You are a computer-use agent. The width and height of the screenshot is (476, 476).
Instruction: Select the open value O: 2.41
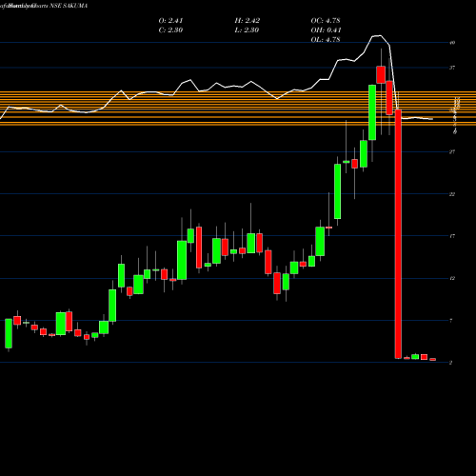[170, 21]
